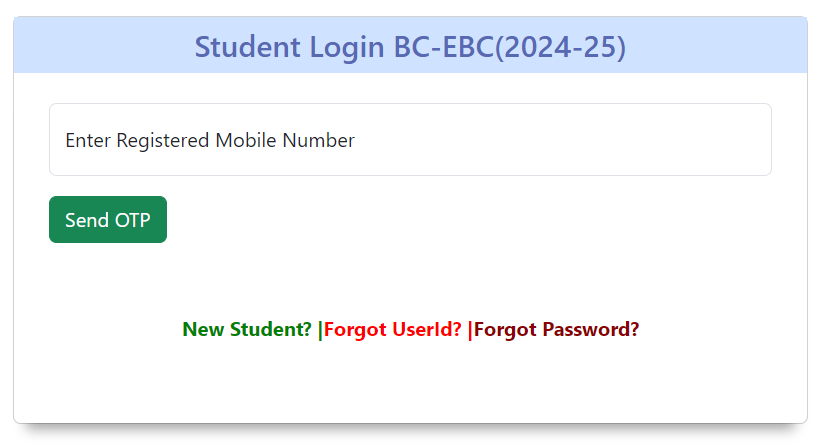Select the dark red Forgot Password link

(557, 330)
